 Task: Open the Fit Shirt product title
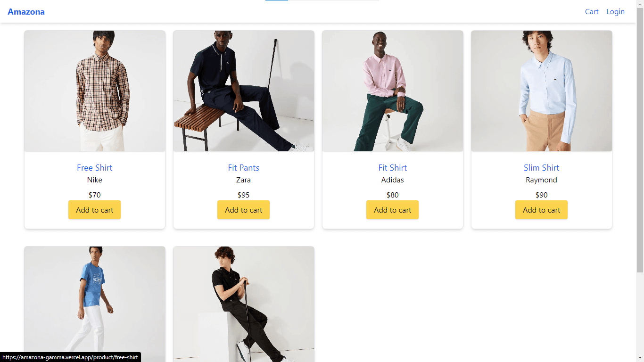coord(392,168)
